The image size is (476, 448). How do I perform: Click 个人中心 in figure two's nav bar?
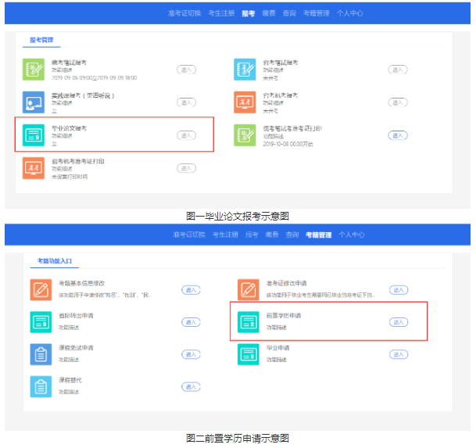(x=352, y=235)
